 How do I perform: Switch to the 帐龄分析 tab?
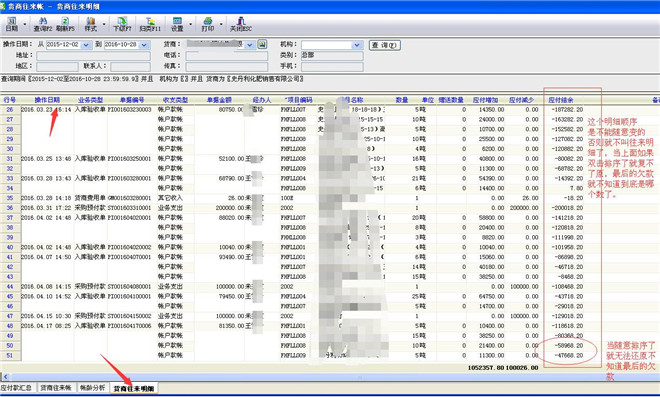(x=92, y=387)
